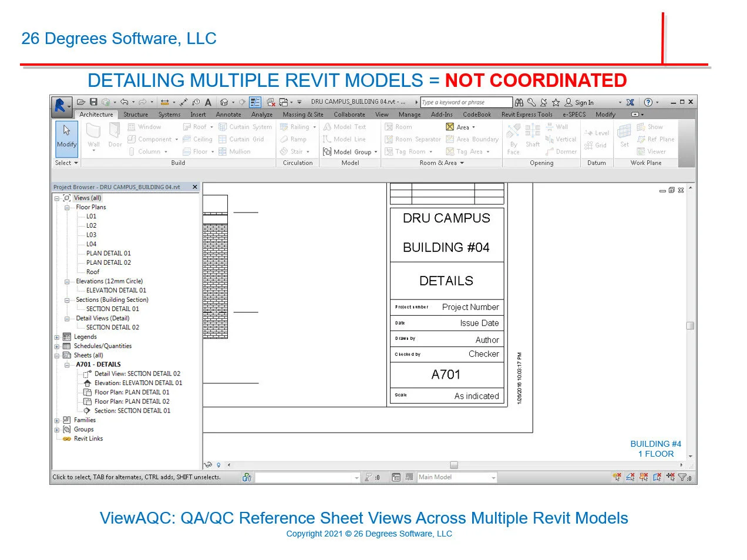Image resolution: width=747 pixels, height=560 pixels.
Task: Collapse the A701 - DETAILS sheet node
Action: 67,365
